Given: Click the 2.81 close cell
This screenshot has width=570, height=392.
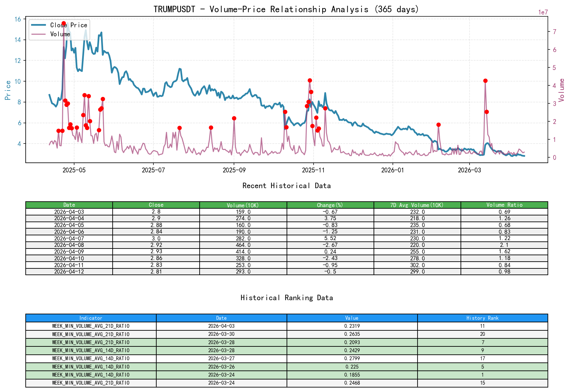Looking at the screenshot, I should point(156,272).
